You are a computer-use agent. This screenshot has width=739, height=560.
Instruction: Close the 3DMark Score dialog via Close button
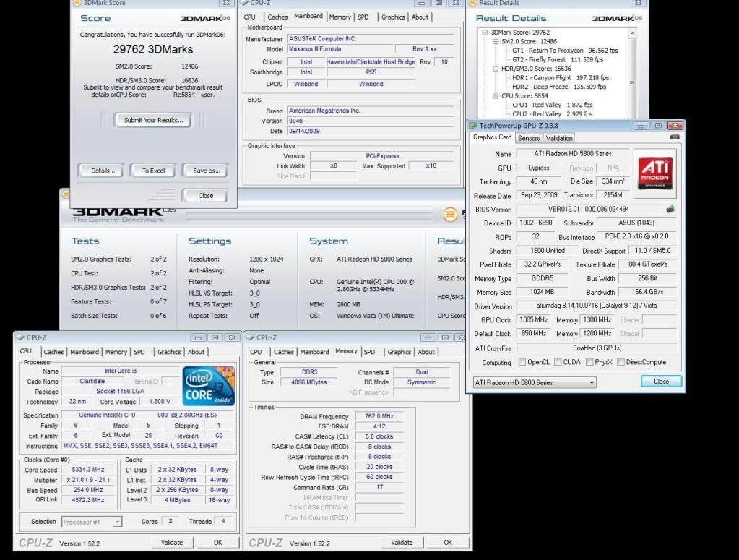[x=205, y=196]
